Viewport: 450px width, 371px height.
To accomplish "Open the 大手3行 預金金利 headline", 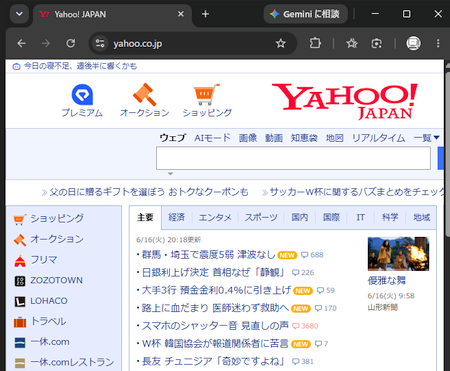I will pos(217,290).
